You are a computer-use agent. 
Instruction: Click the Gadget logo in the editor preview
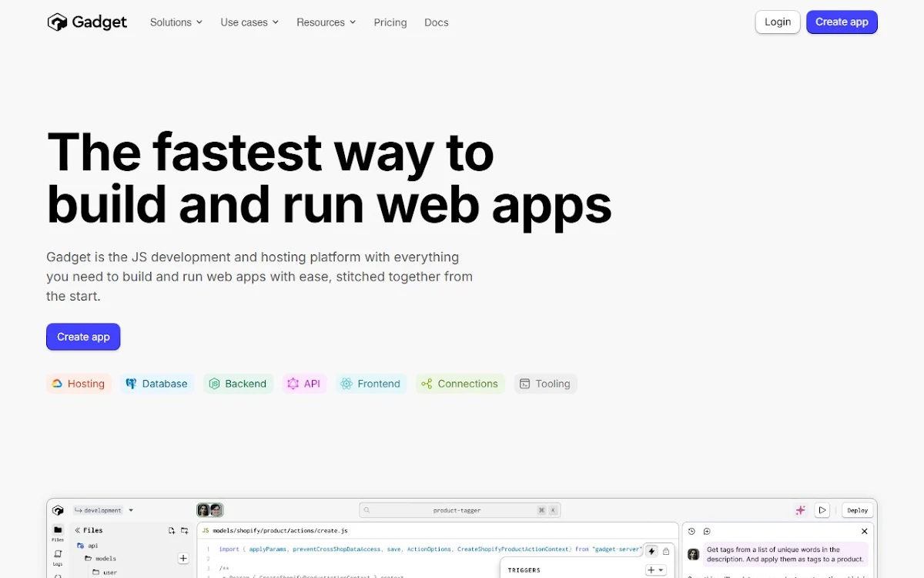tap(58, 510)
